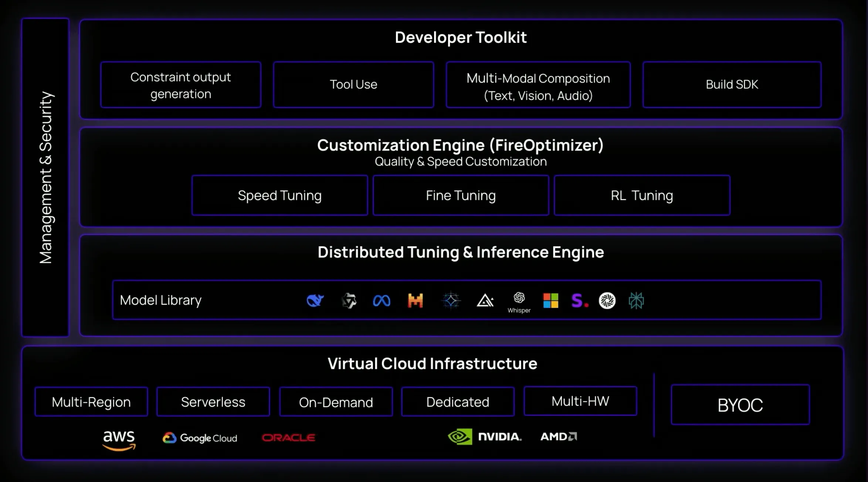The height and width of the screenshot is (482, 868).
Task: Click the AWS logo
Action: (x=119, y=440)
